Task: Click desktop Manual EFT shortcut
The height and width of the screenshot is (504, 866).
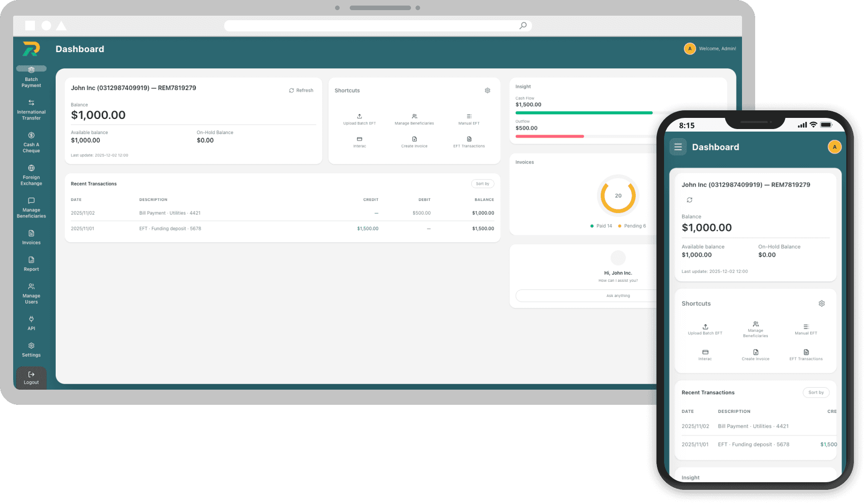Action: 469,119
